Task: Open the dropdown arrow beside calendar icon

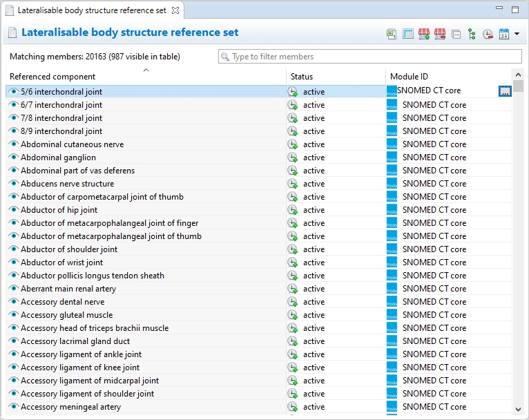Action: coord(517,34)
